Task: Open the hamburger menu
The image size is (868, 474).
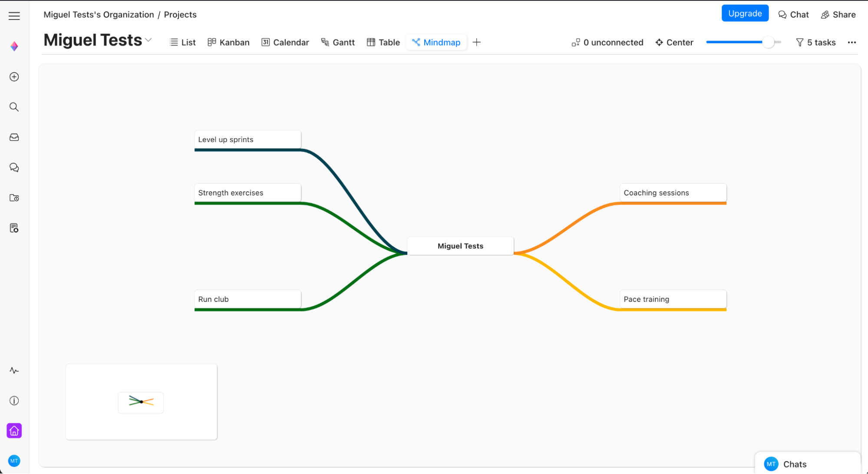Action: (14, 16)
